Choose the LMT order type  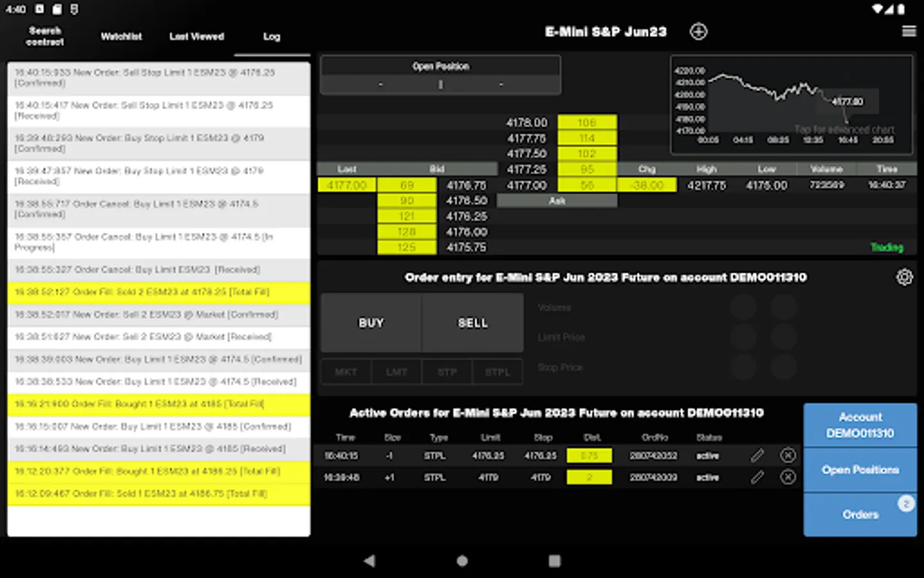pos(397,372)
